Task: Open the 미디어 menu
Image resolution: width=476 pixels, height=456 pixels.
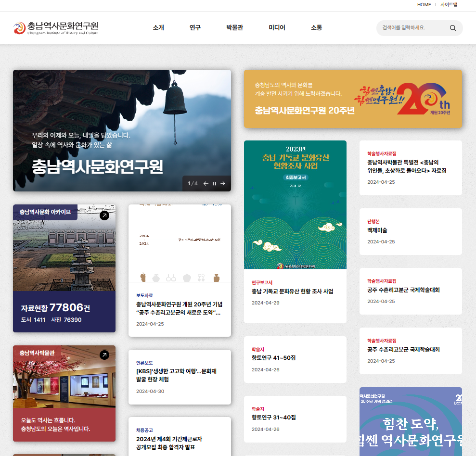Action: click(277, 27)
